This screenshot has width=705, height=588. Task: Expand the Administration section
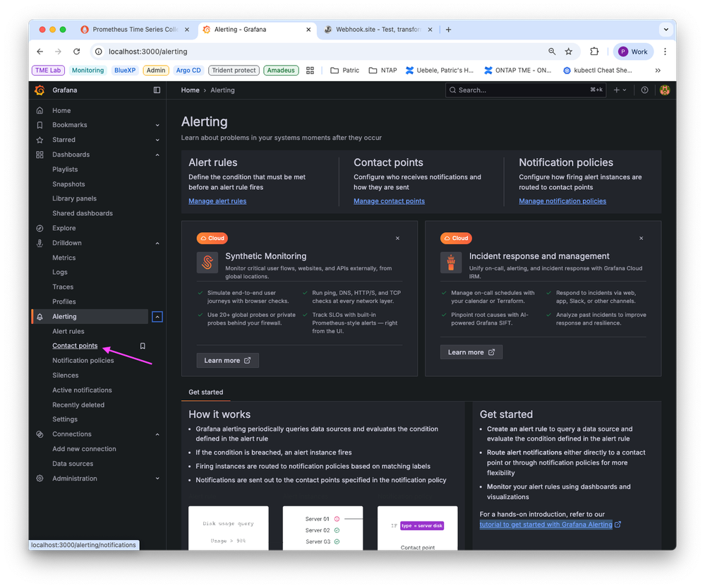157,478
